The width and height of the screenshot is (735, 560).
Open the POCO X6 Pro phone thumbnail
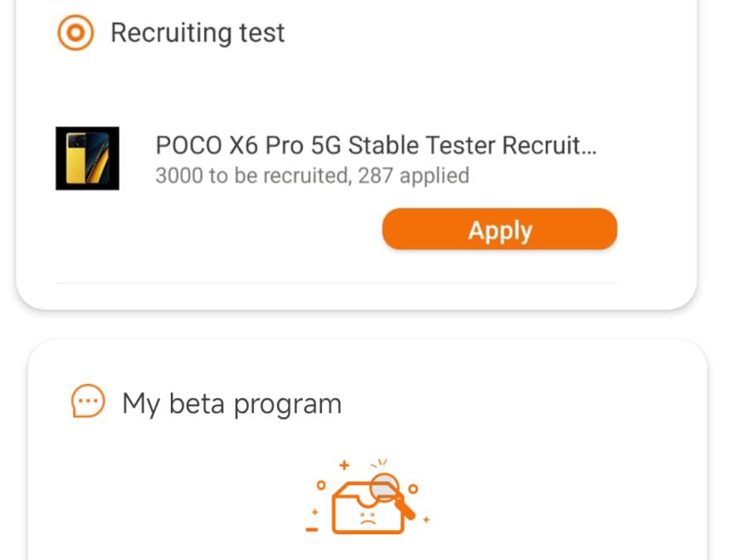tap(87, 158)
